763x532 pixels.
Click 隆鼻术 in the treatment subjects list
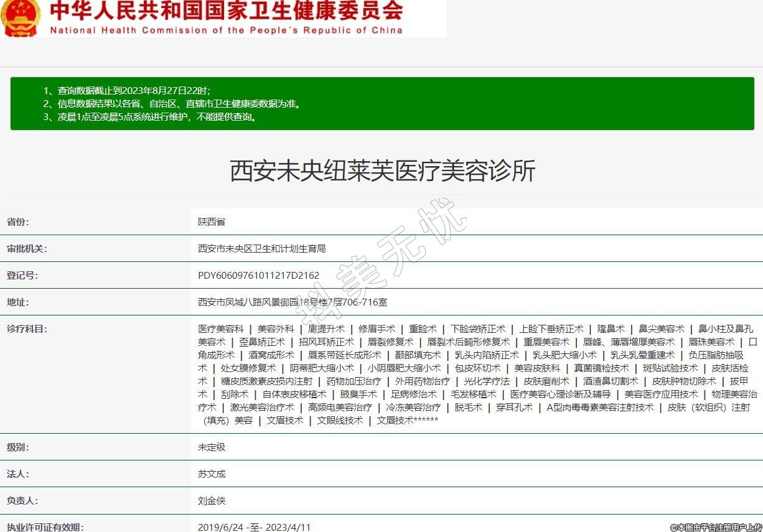click(x=611, y=329)
